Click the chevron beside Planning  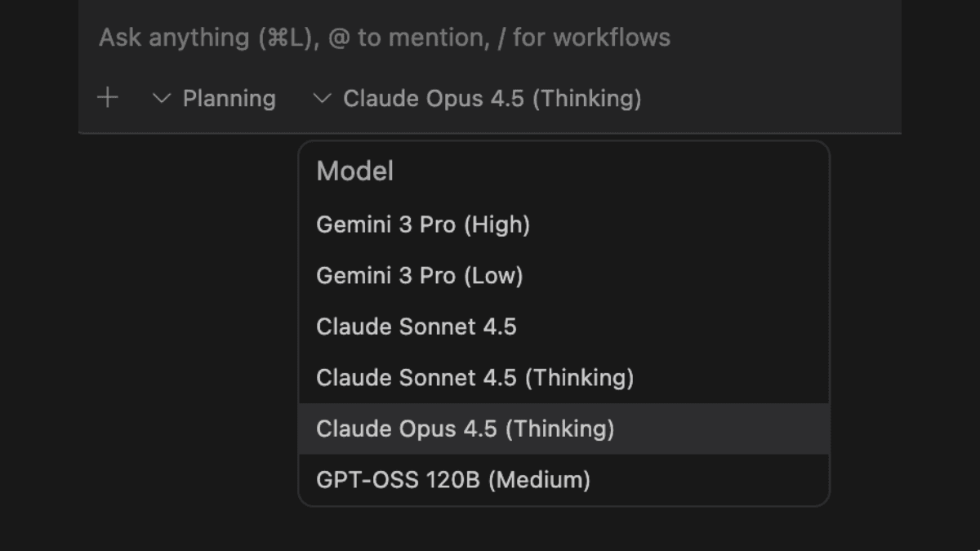tap(162, 99)
